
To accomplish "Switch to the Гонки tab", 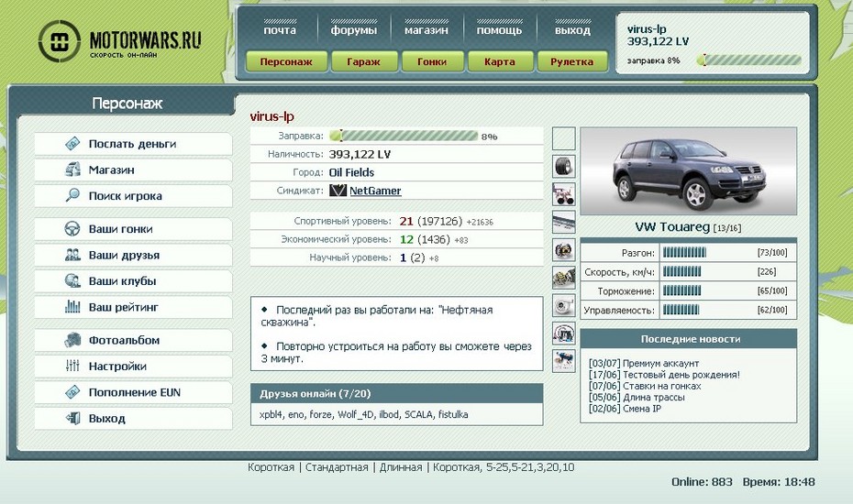I will point(432,61).
